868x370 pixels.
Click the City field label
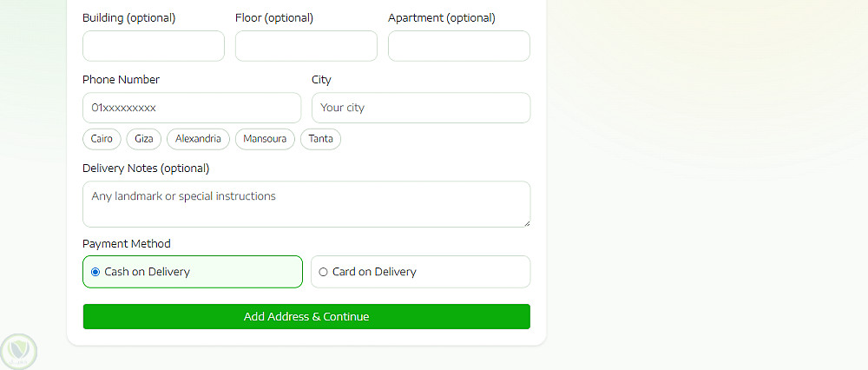pyautogui.click(x=322, y=80)
